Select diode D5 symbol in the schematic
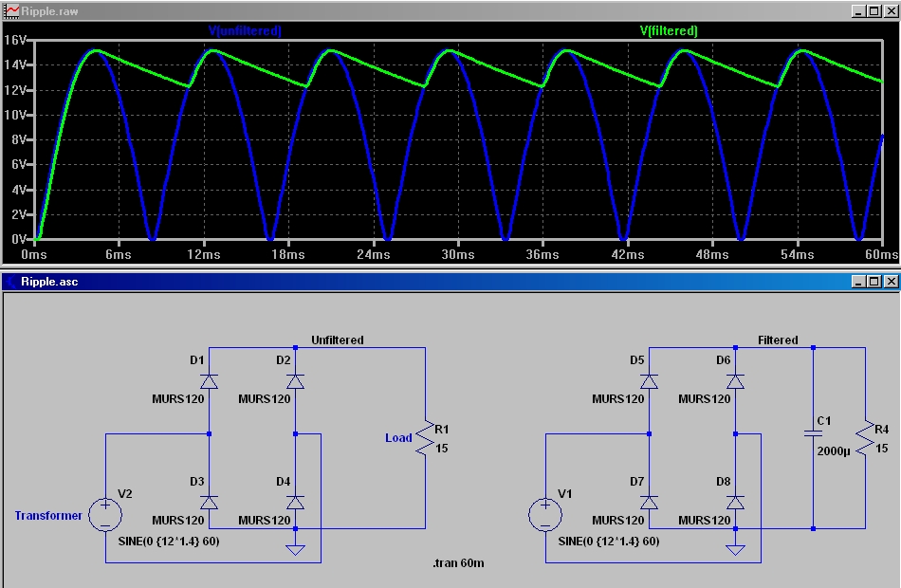The height and width of the screenshot is (588, 901). click(650, 381)
